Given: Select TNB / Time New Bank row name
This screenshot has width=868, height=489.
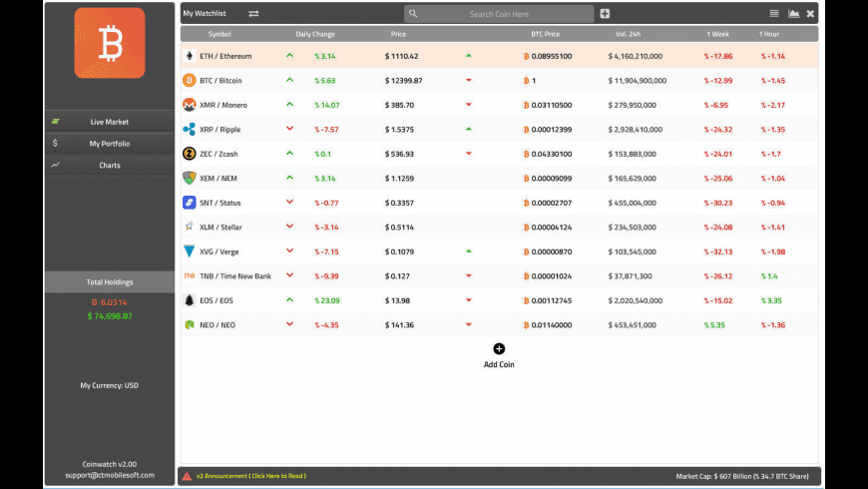Looking at the screenshot, I should pyautogui.click(x=235, y=275).
